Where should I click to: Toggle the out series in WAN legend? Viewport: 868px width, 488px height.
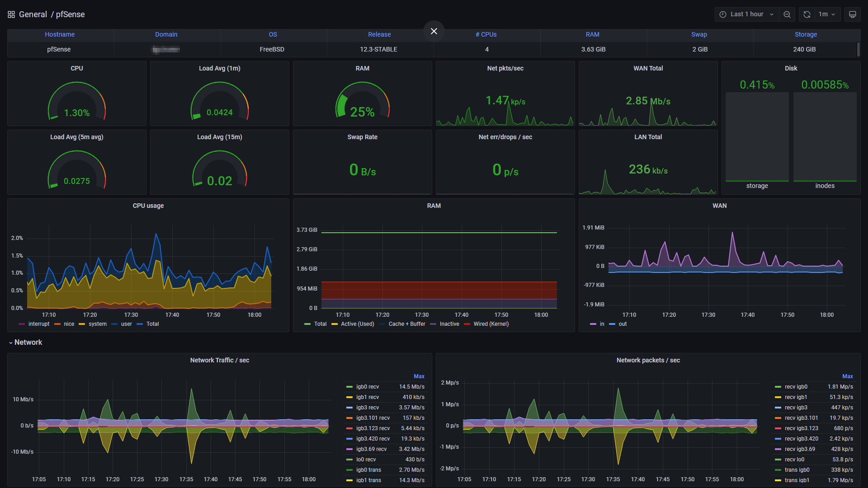[623, 324]
